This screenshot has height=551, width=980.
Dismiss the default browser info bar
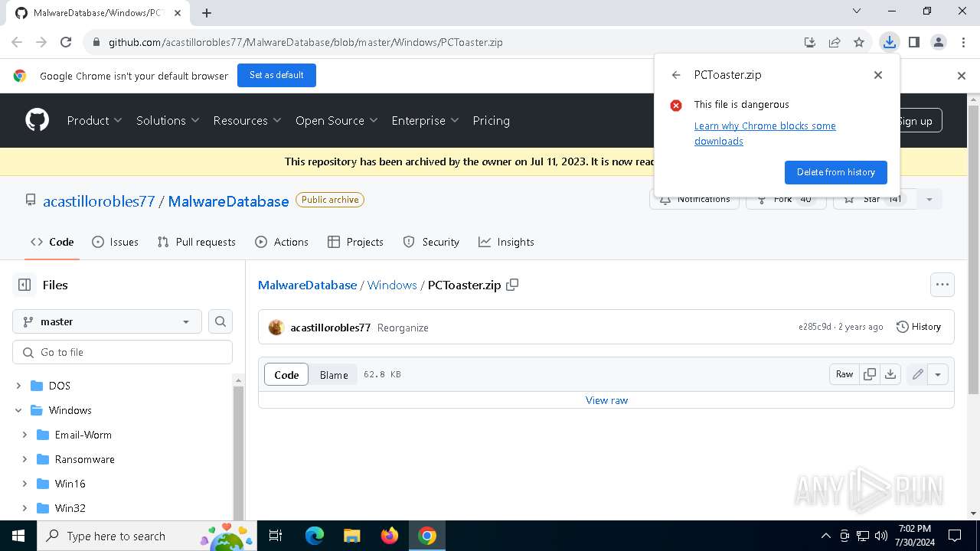pyautogui.click(x=962, y=76)
